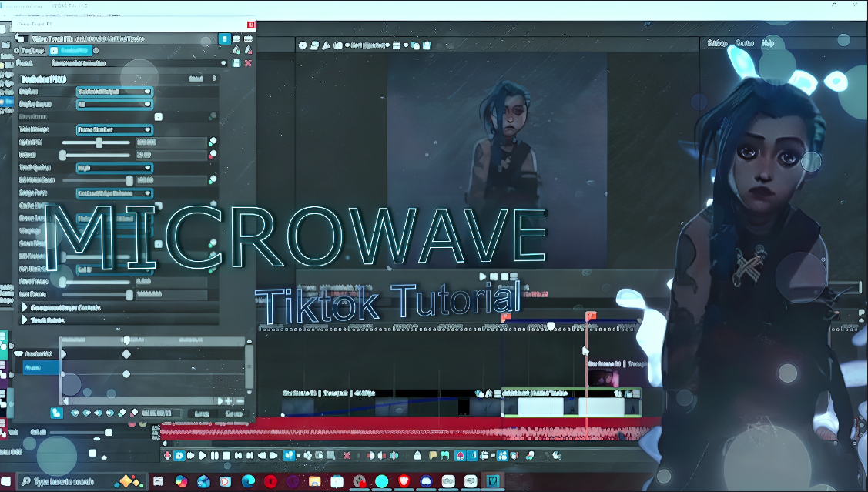The height and width of the screenshot is (492, 868).
Task: Disable Twixtor Pro with its plugin chain checkbox
Action: pyautogui.click(x=54, y=50)
